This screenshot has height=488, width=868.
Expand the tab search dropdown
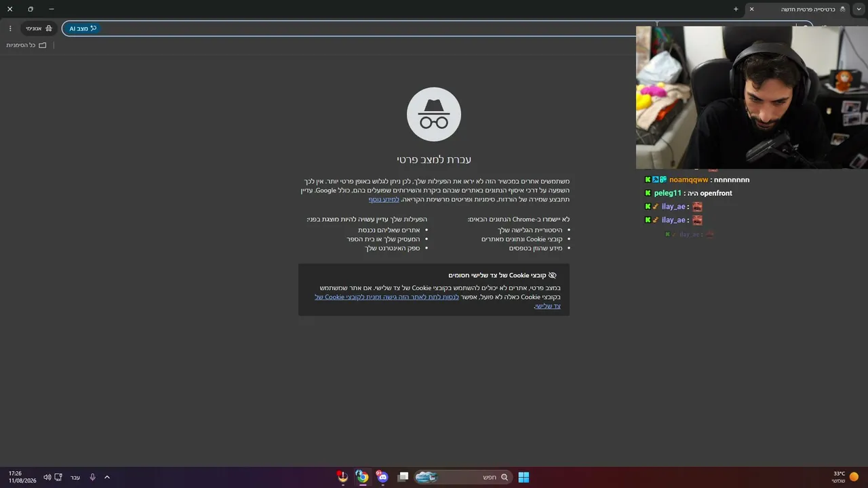[859, 9]
